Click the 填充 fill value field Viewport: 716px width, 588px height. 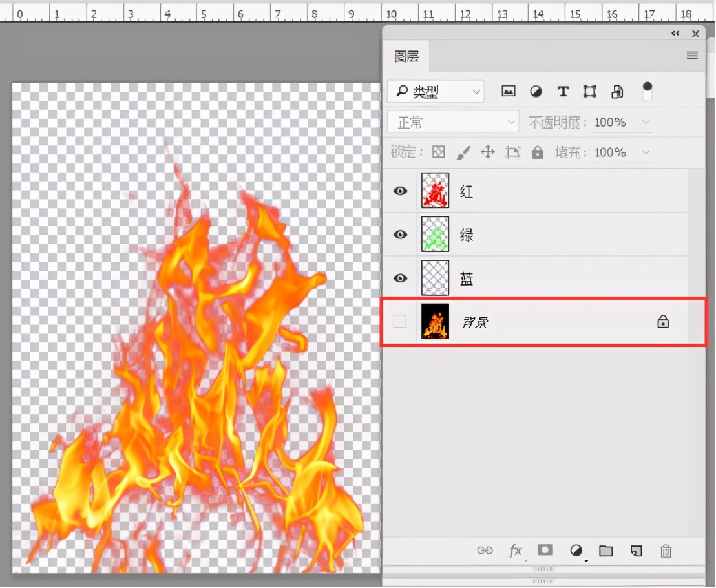tap(610, 152)
